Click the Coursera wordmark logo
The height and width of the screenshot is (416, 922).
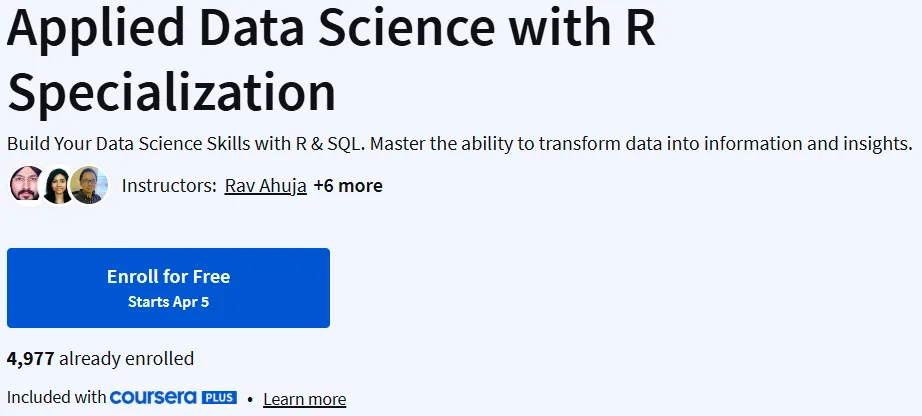point(153,397)
